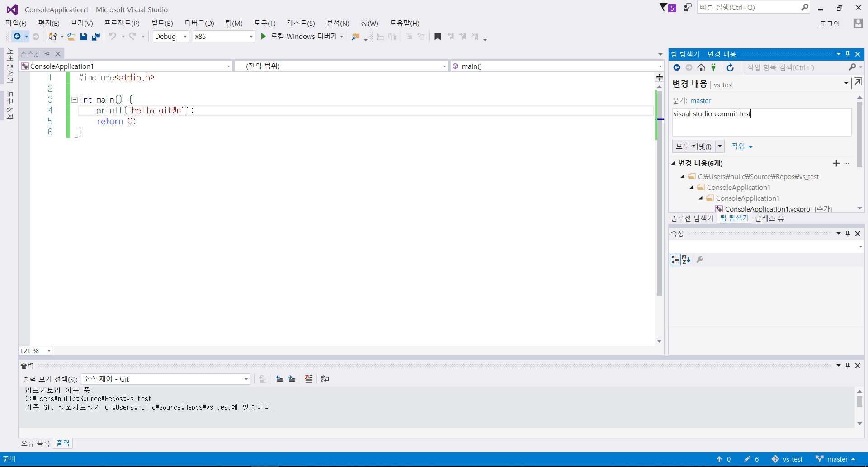The height and width of the screenshot is (467, 868).
Task: Click pending changes count 6 in status bar
Action: (751, 459)
